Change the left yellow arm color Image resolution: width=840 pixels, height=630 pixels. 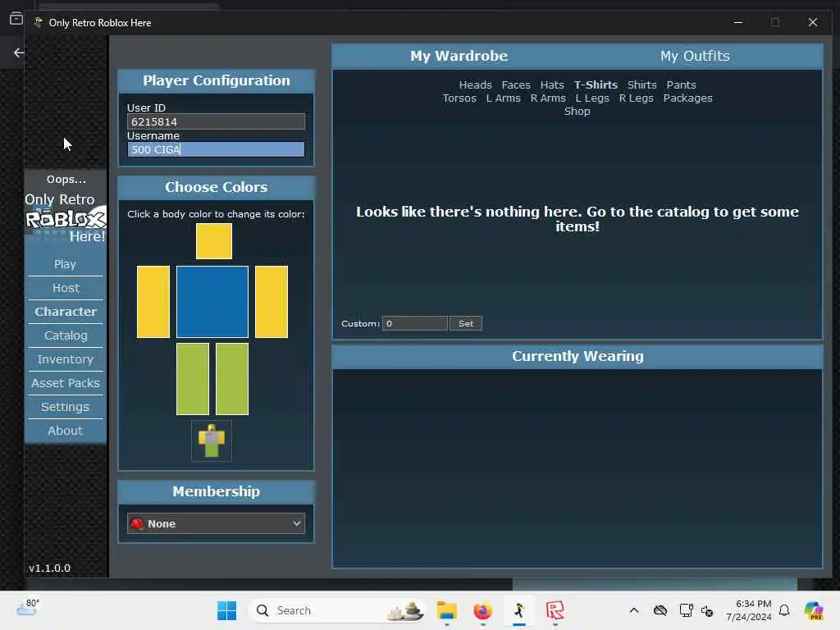pos(153,302)
